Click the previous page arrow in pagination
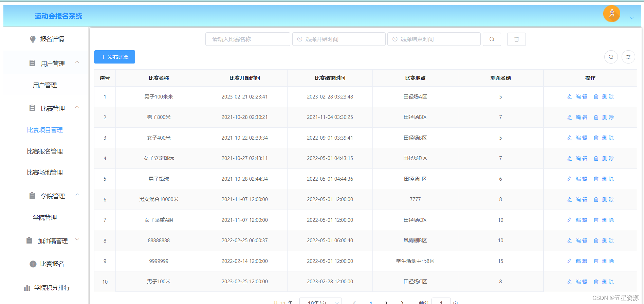The image size is (644, 304). pyautogui.click(x=354, y=302)
